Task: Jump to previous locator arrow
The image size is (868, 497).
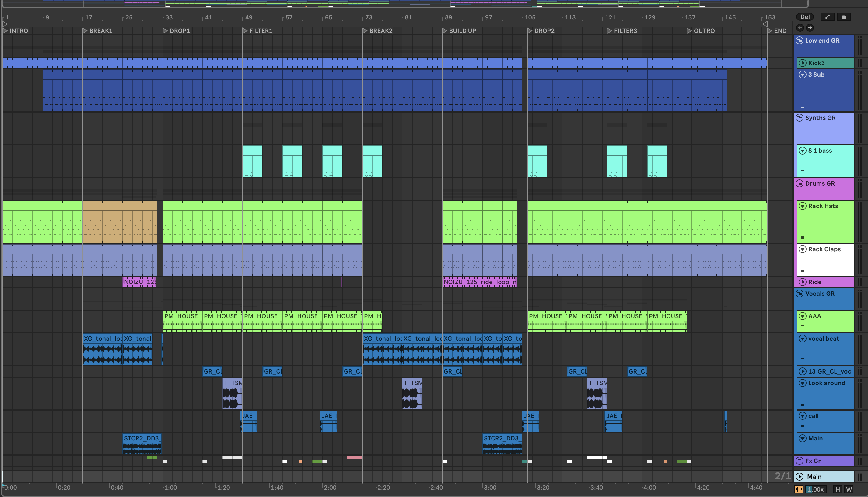Action: pyautogui.click(x=800, y=28)
